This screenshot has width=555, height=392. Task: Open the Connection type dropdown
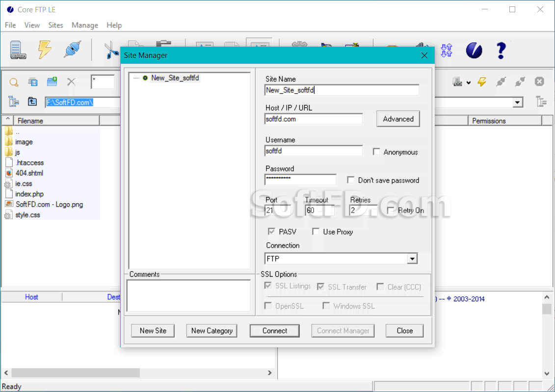(412, 259)
